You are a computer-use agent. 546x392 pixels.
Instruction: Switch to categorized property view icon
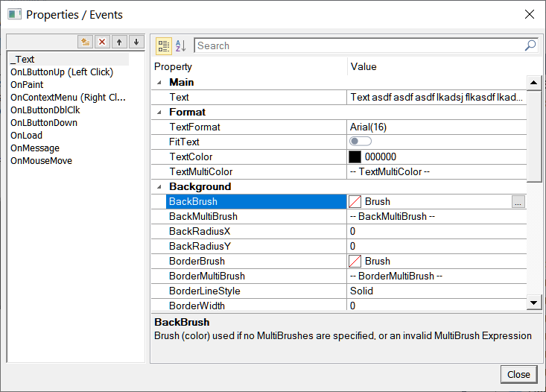tap(163, 46)
